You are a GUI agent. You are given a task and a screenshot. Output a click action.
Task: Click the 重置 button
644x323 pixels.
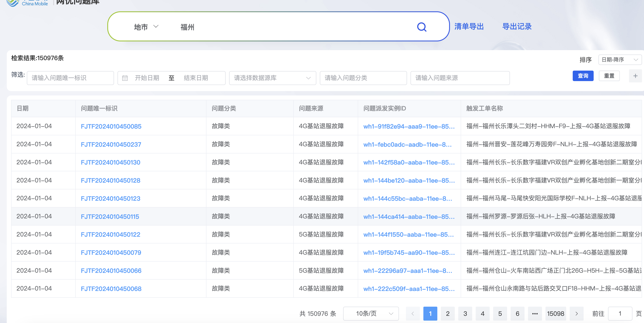click(609, 76)
